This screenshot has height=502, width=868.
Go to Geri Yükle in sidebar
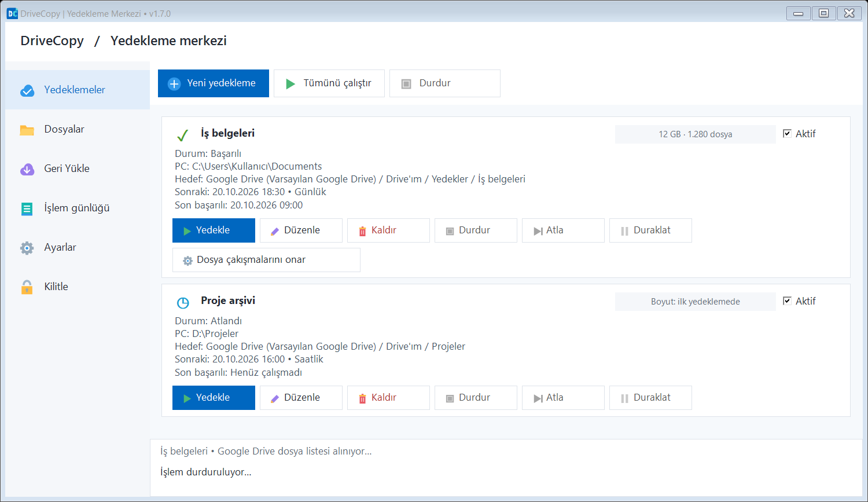[x=78, y=168]
